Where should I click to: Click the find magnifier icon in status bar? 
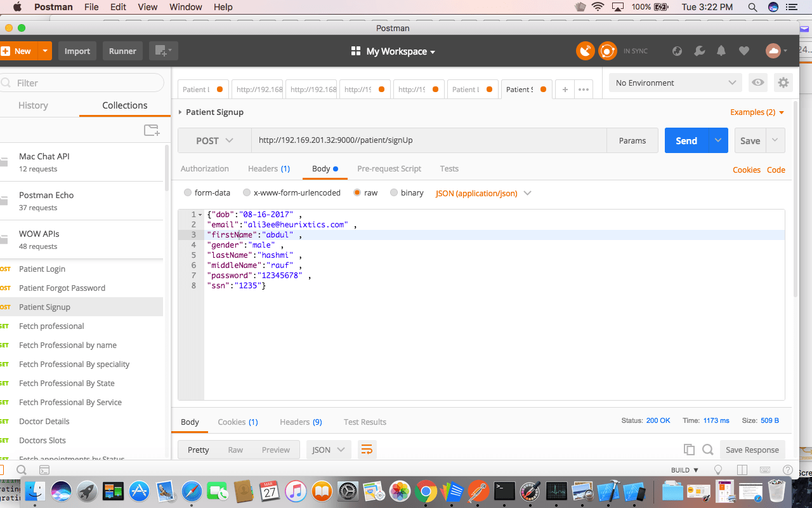coord(21,470)
